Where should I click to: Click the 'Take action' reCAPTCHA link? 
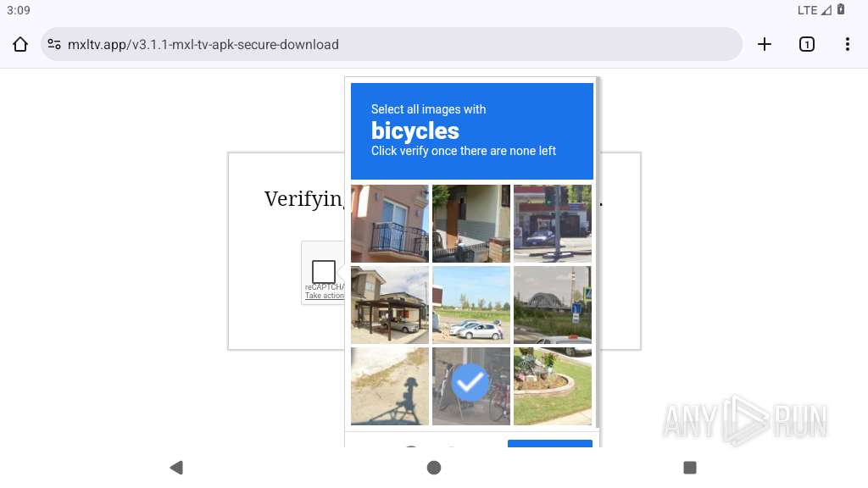[x=325, y=296]
